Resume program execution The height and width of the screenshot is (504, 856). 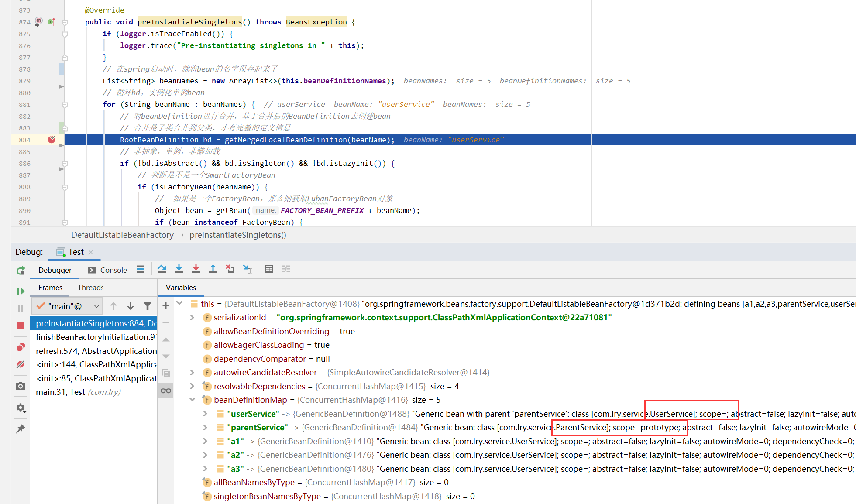pos(21,291)
